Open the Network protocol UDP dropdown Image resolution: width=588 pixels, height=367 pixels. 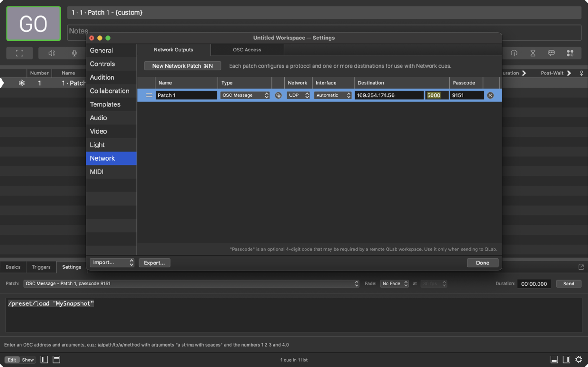298,95
